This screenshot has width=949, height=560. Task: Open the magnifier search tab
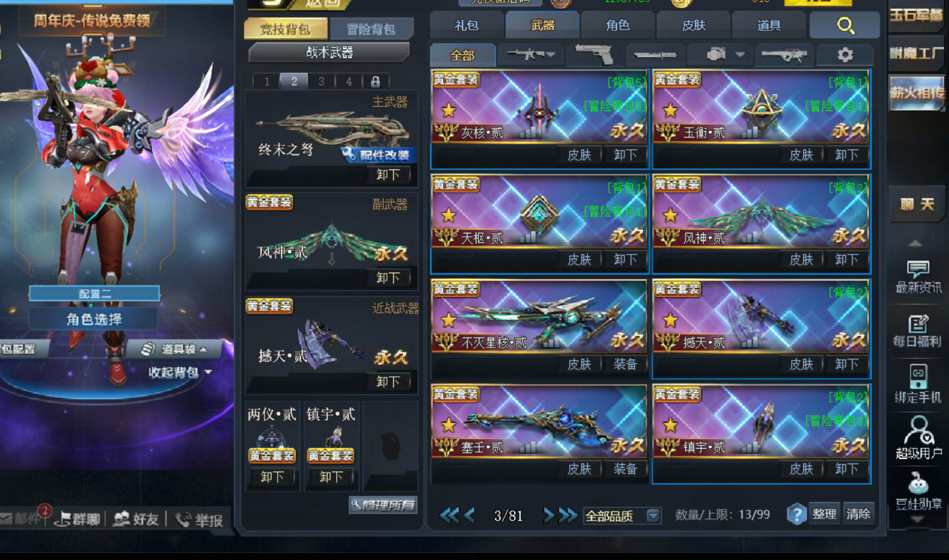(845, 25)
